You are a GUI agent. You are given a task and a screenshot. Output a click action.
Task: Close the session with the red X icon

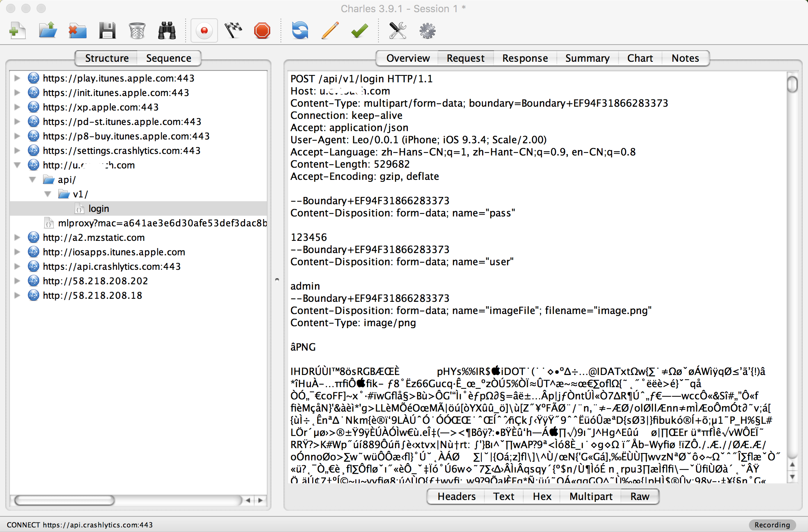pos(77,30)
